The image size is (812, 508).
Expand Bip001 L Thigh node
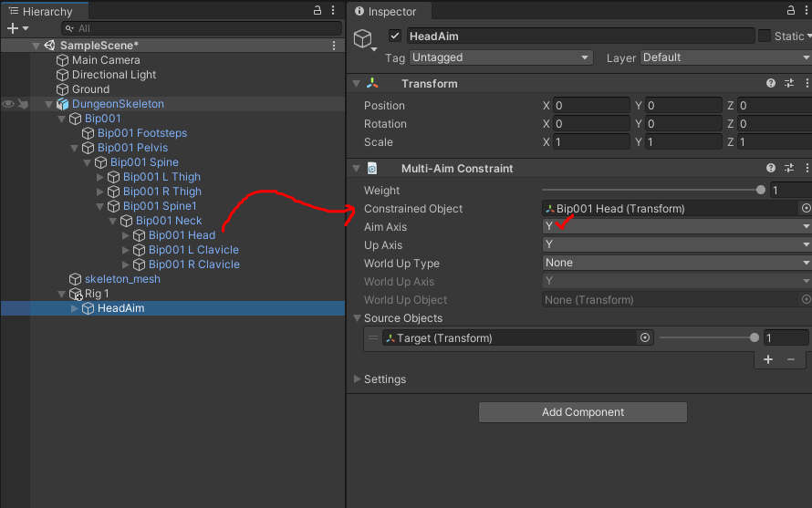pos(100,177)
